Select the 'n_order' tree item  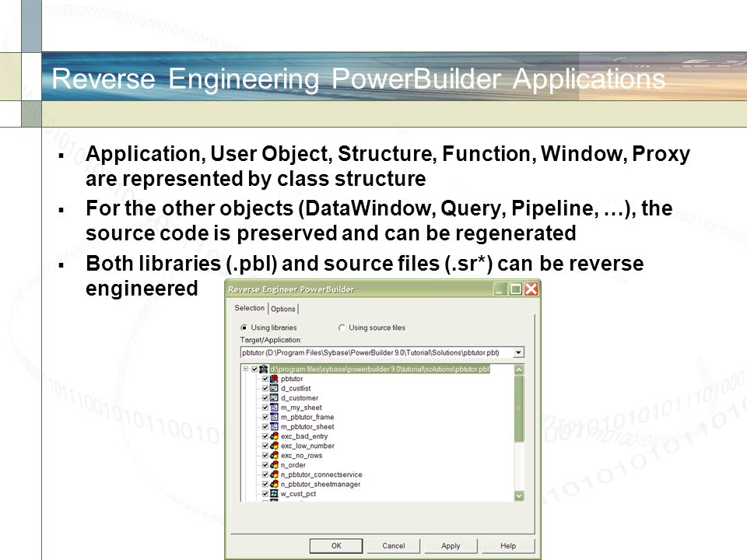293,465
